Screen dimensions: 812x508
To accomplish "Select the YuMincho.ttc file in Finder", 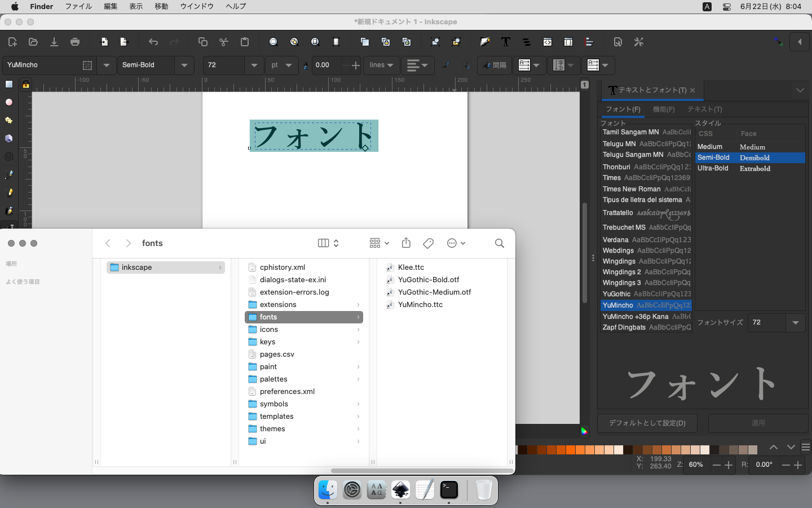I will 420,304.
